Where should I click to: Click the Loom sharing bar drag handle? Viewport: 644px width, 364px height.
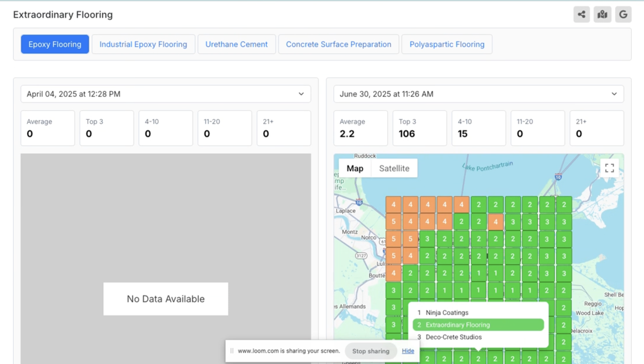point(232,351)
